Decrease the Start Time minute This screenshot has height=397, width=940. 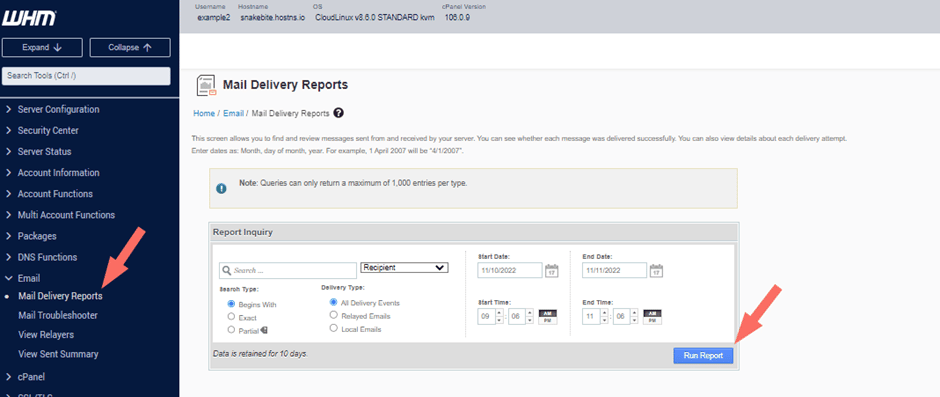pyautogui.click(x=530, y=320)
